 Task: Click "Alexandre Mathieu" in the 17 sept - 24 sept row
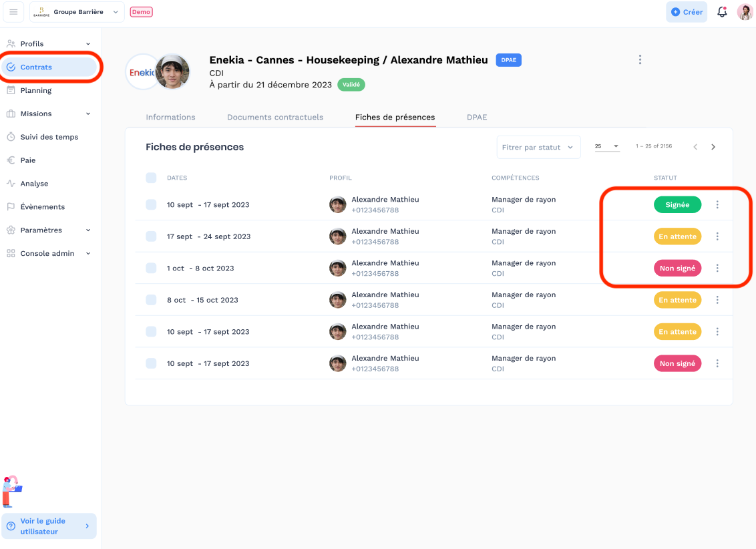coord(385,231)
